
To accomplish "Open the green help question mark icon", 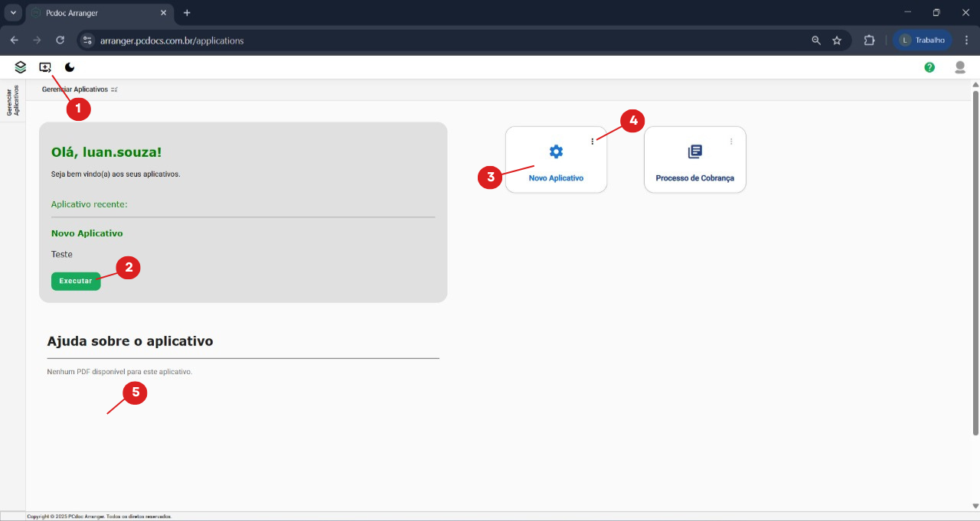I will coord(929,67).
